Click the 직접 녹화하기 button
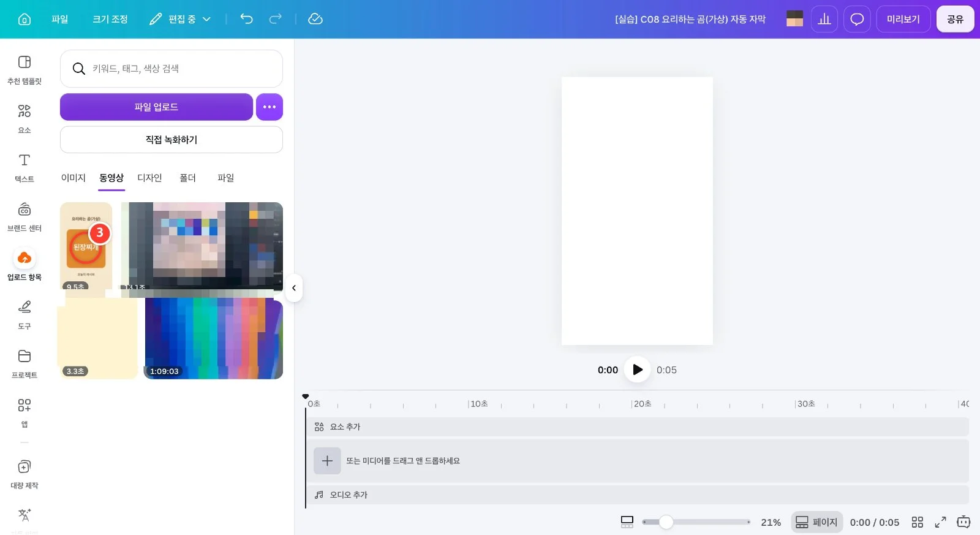980x535 pixels. [171, 140]
